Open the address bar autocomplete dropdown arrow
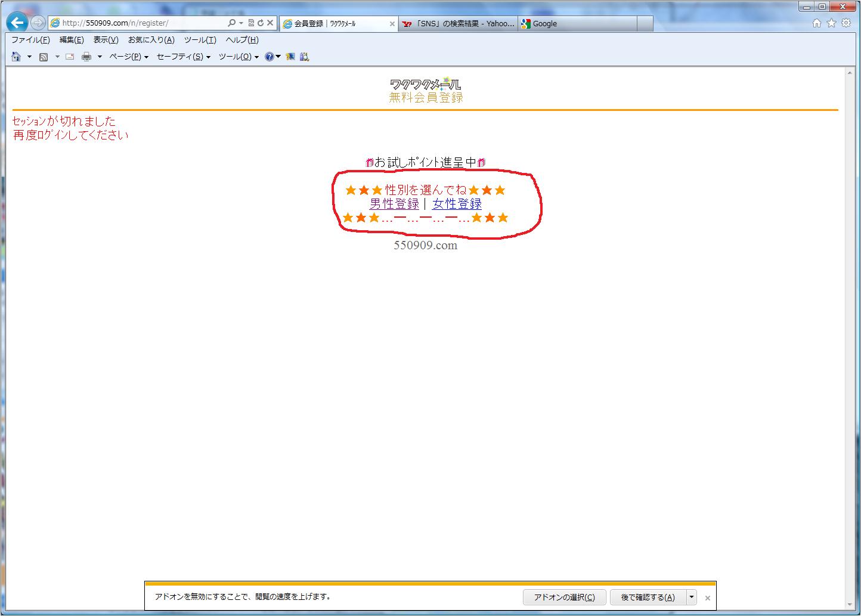 (x=241, y=23)
